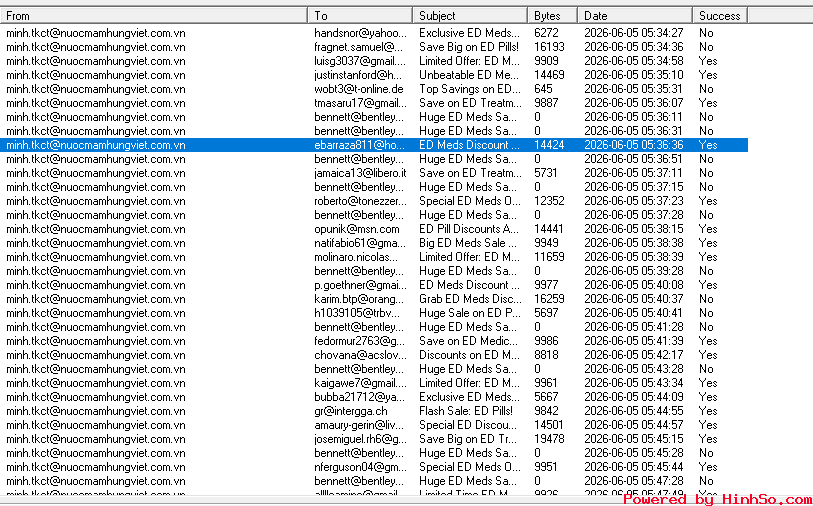The height and width of the screenshot is (506, 813).
Task: Click the bytes value 19478
Action: tap(549, 439)
